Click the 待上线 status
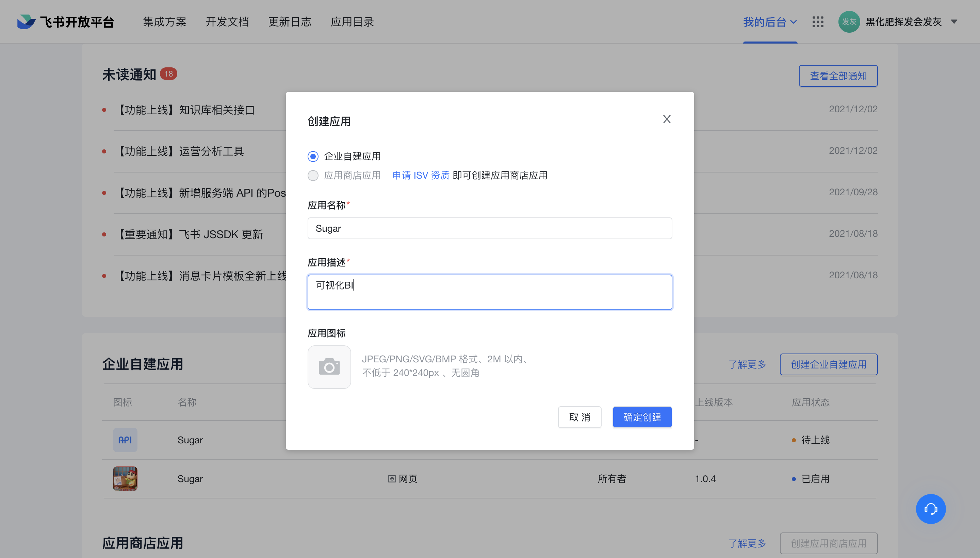Screen dimensions: 980x558 click(x=810, y=440)
